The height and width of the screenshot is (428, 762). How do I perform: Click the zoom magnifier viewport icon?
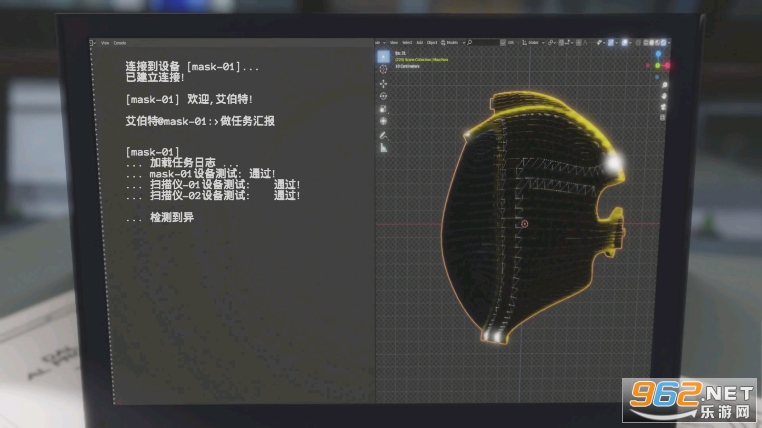(662, 86)
